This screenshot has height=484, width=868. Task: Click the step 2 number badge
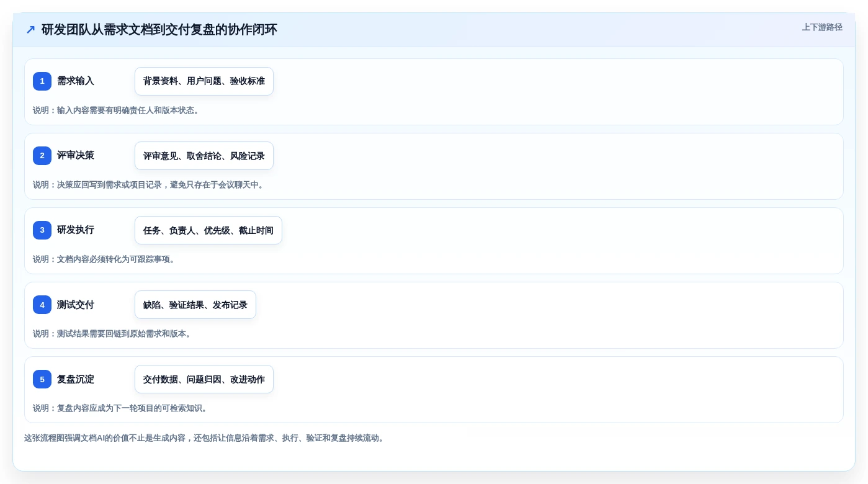tap(42, 156)
